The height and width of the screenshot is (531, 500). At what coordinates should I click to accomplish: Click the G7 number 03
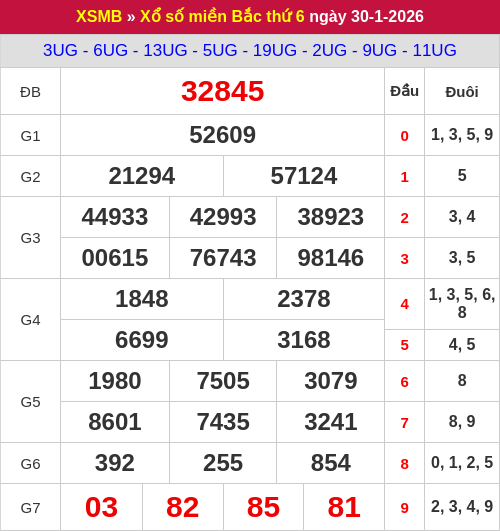[x=101, y=507]
